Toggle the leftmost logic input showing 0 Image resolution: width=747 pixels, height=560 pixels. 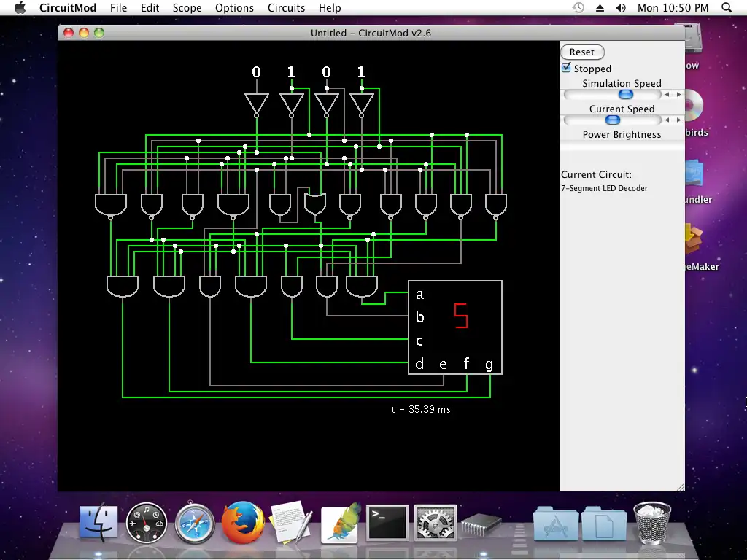coord(256,72)
